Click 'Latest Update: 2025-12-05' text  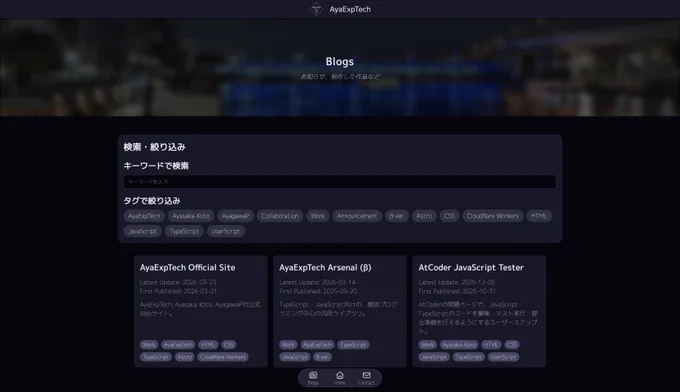point(457,282)
